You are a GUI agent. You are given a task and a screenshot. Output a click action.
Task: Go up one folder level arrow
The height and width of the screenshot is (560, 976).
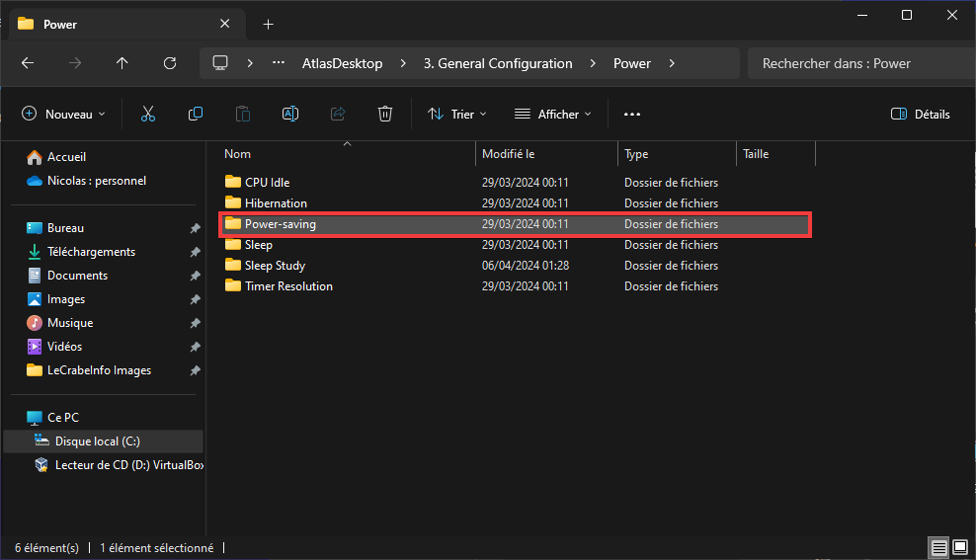click(122, 63)
